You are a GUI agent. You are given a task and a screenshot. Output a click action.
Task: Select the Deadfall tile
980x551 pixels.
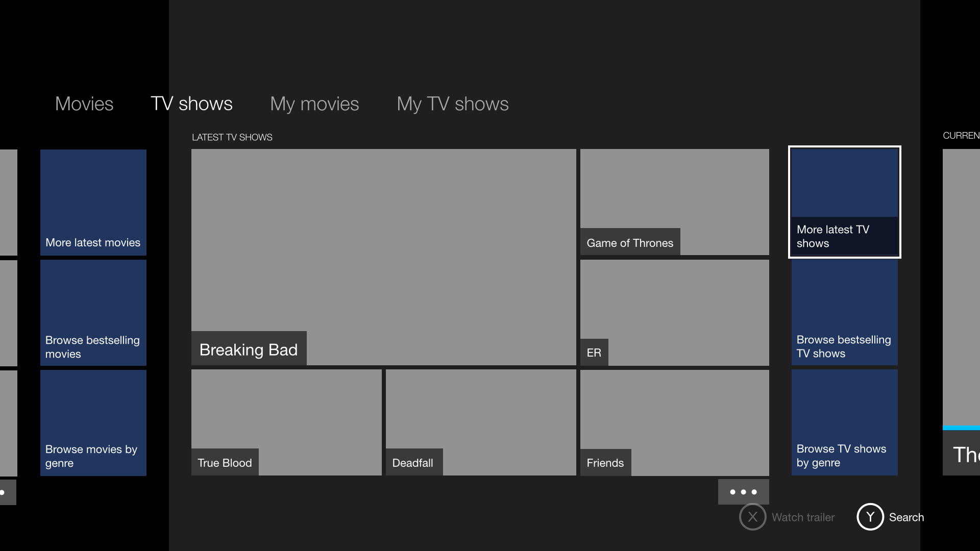481,422
